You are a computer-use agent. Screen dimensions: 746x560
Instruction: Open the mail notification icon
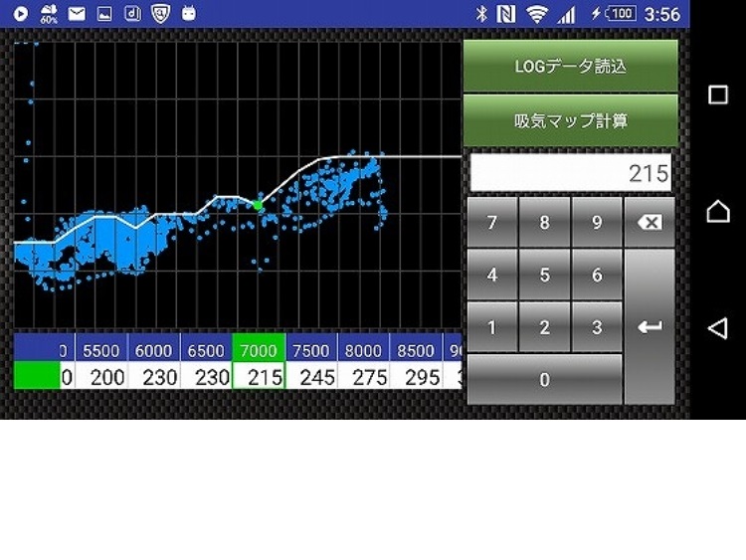click(x=77, y=14)
